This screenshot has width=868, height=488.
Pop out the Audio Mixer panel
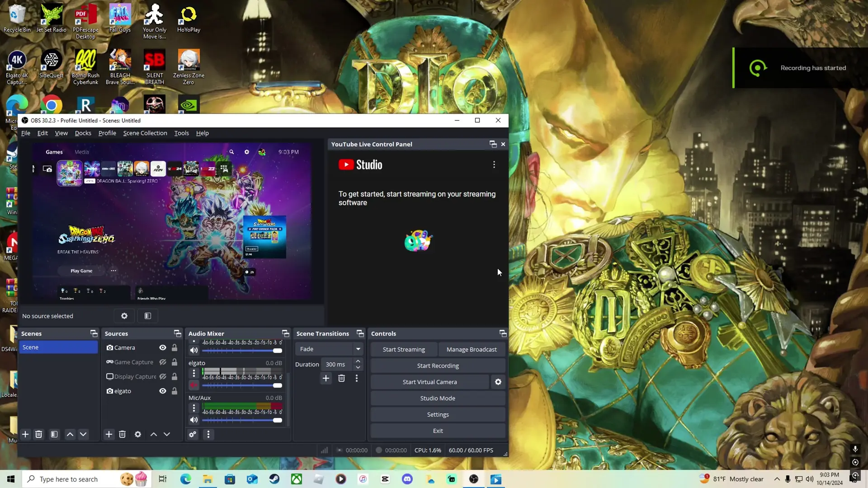[x=286, y=333]
